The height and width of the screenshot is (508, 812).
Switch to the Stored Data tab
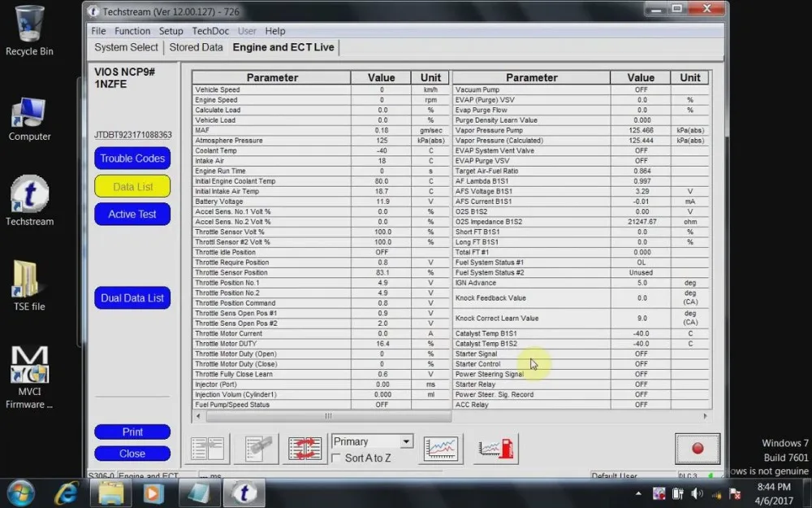[x=196, y=47]
